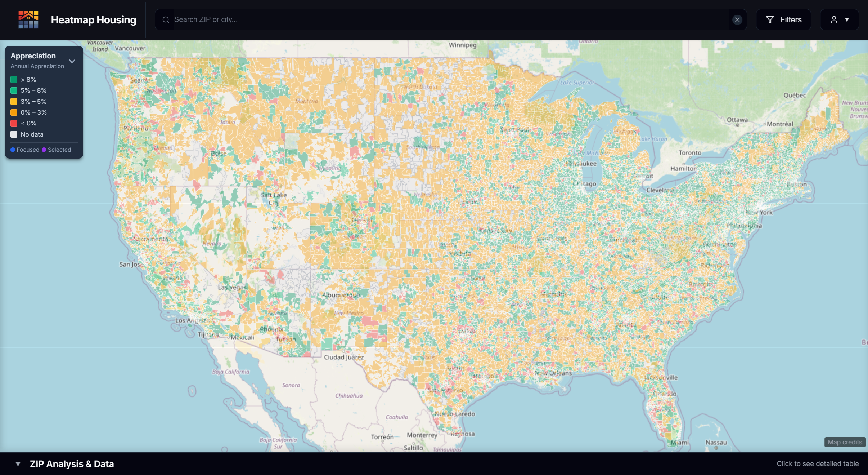The width and height of the screenshot is (868, 475).
Task: Click the ZIP Analysis & Data title
Action: [x=72, y=464]
